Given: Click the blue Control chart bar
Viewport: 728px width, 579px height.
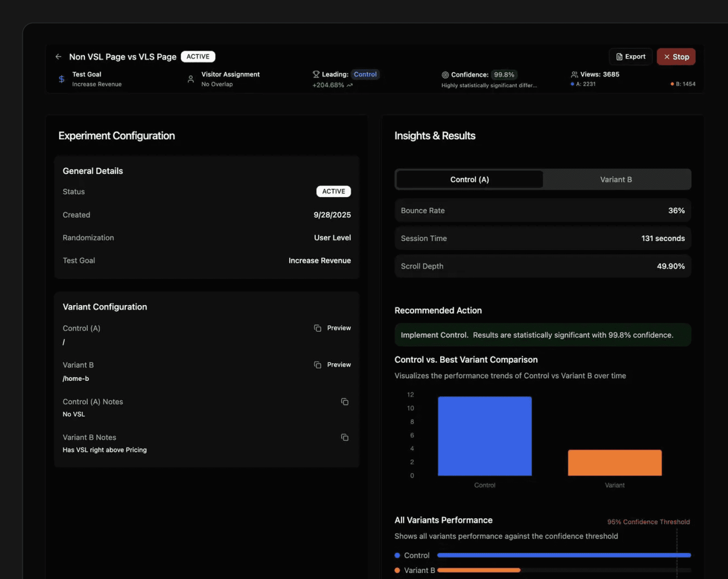Looking at the screenshot, I should (485, 436).
